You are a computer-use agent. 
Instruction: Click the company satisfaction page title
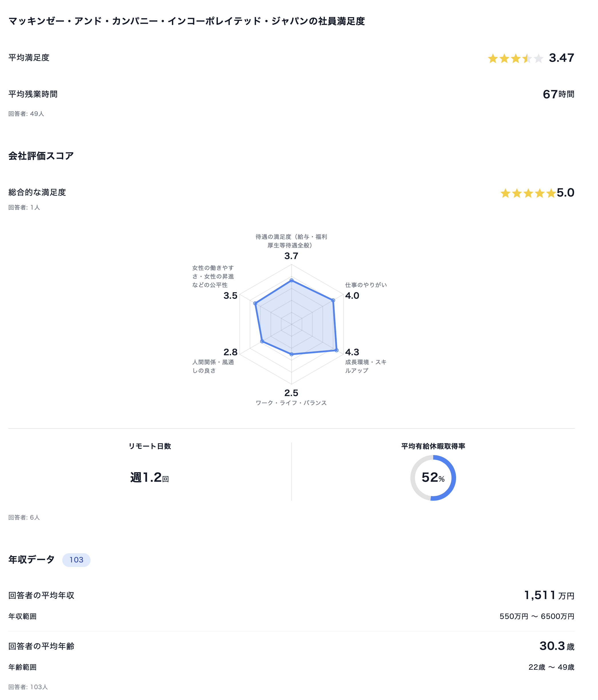pyautogui.click(x=186, y=21)
